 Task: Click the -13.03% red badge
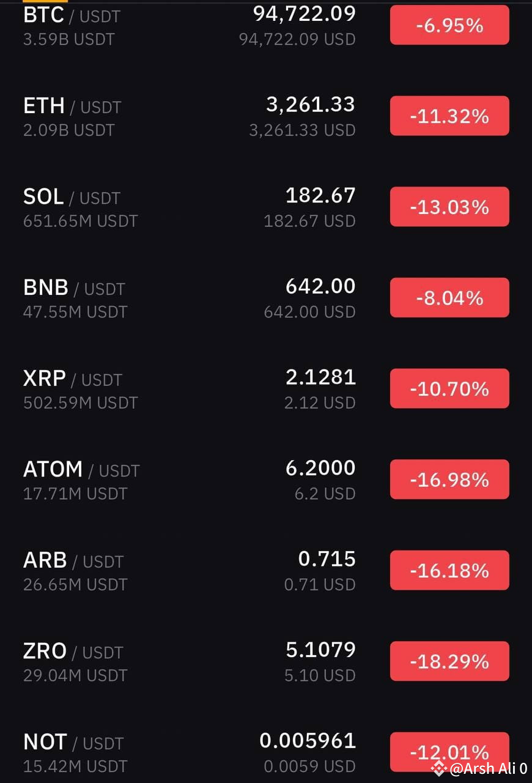[449, 207]
